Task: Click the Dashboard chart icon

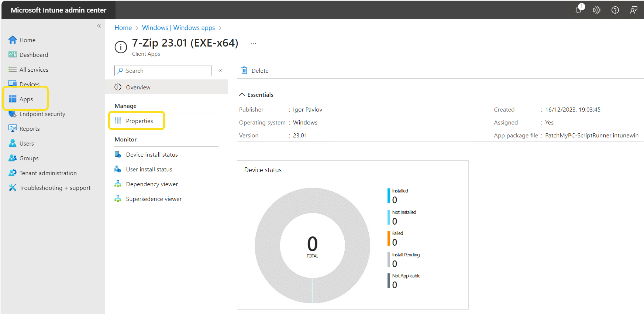Action: click(x=13, y=55)
